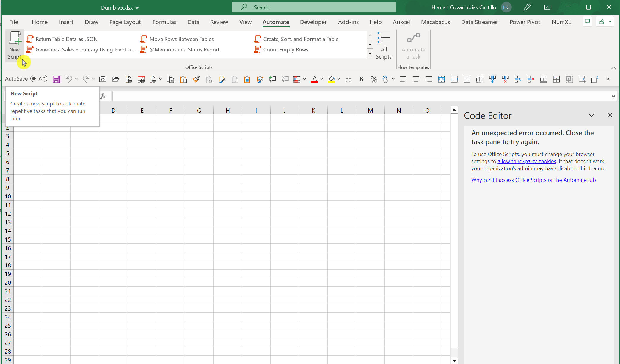Switch to the Power Pivot tab

525,22
